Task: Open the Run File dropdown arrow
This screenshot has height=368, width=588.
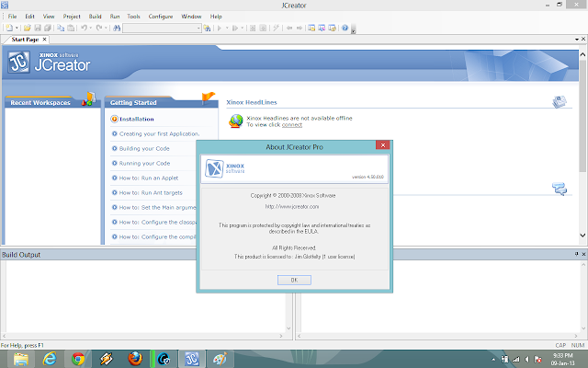Action: (x=243, y=28)
